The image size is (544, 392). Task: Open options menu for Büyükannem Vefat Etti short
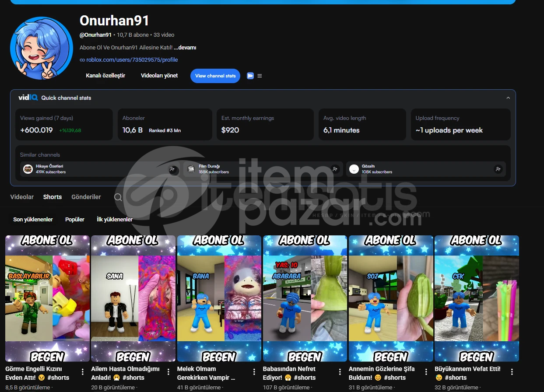pos(512,372)
